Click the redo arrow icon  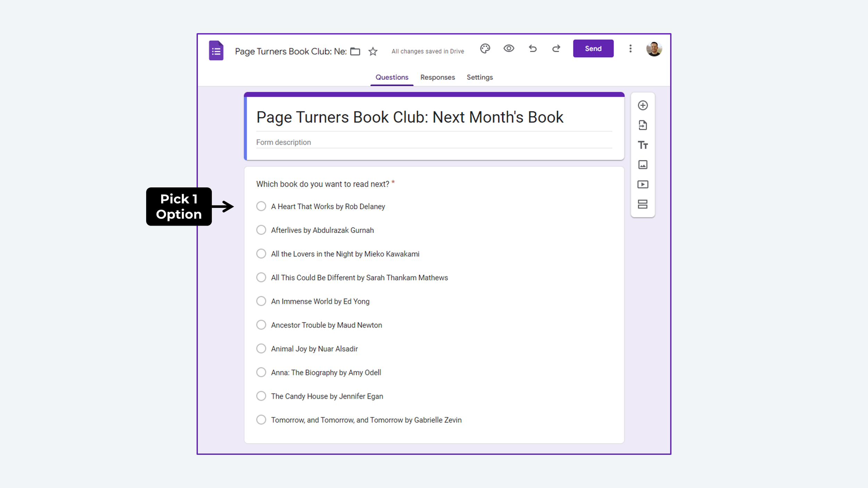pyautogui.click(x=556, y=49)
